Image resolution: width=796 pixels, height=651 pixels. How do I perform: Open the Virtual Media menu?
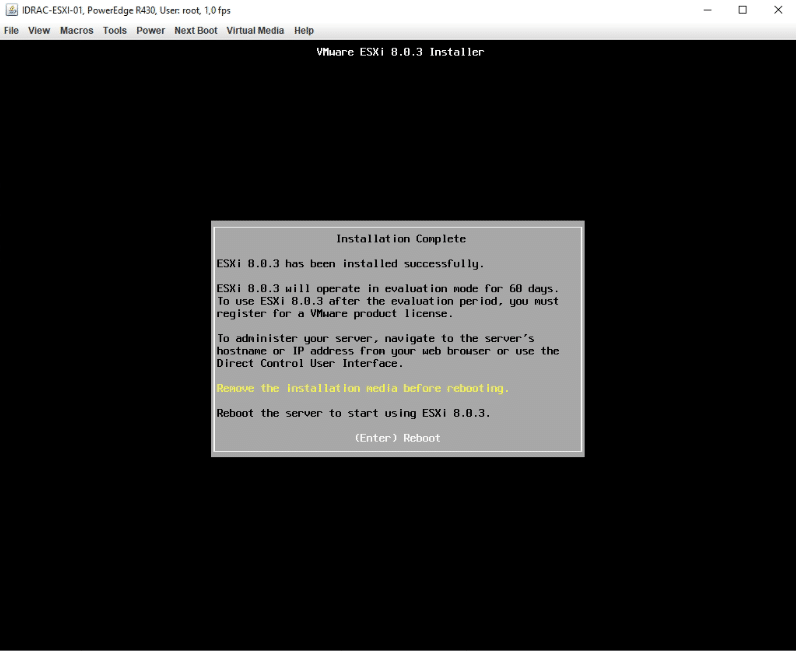[x=255, y=31]
